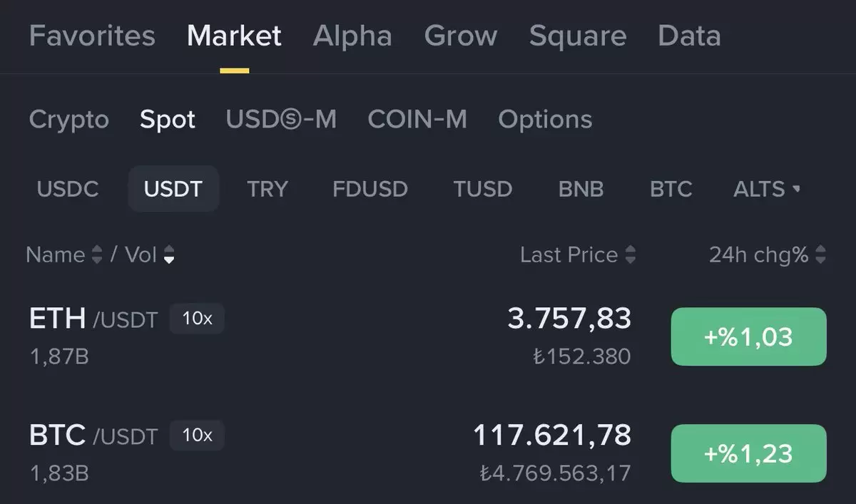Open the Options markets
The width and height of the screenshot is (856, 504).
tap(545, 119)
